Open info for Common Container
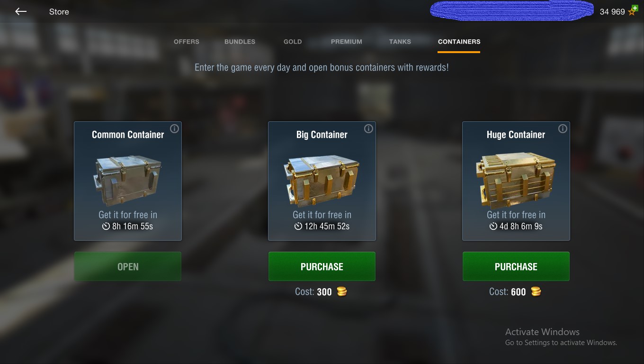The height and width of the screenshot is (364, 644). [174, 128]
